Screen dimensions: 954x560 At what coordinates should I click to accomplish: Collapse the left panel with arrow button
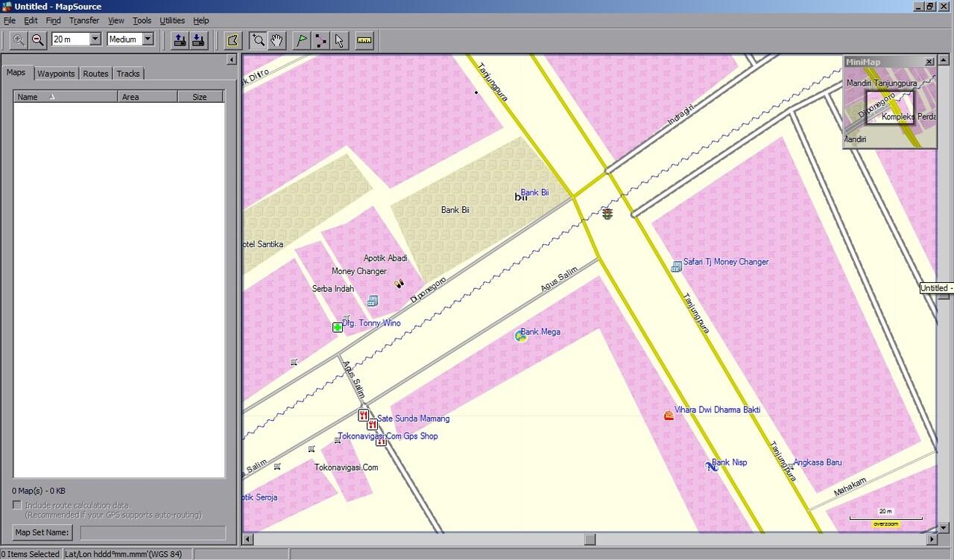231,60
